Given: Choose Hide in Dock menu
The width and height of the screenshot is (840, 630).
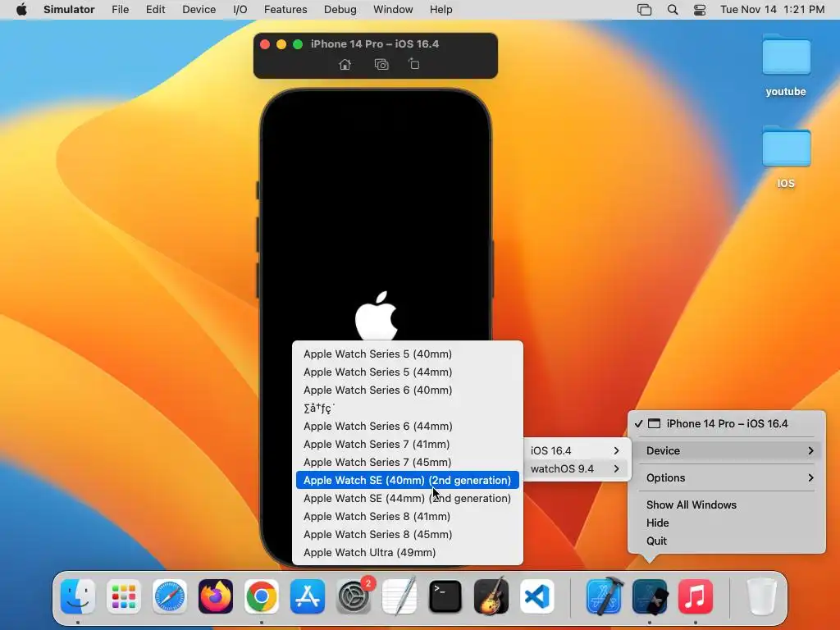Looking at the screenshot, I should (727, 523).
